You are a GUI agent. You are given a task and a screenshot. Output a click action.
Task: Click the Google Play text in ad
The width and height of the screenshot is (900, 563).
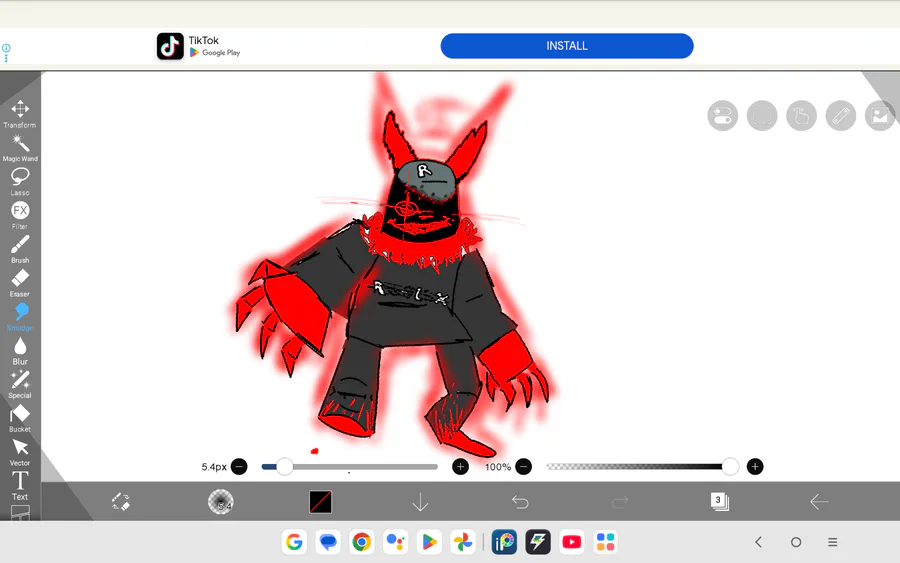click(221, 52)
